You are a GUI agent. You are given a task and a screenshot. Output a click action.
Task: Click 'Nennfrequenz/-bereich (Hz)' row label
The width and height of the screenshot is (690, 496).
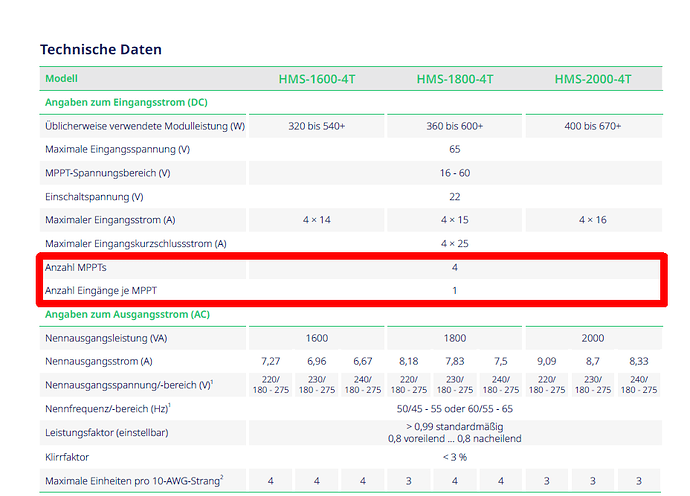(x=107, y=409)
